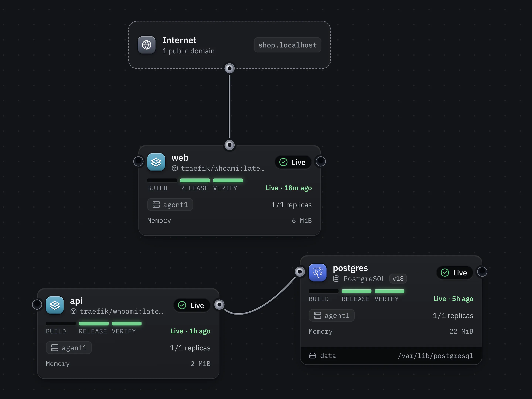Viewport: 532px width, 399px height.
Task: Click the web node top connector port
Action: click(x=229, y=145)
